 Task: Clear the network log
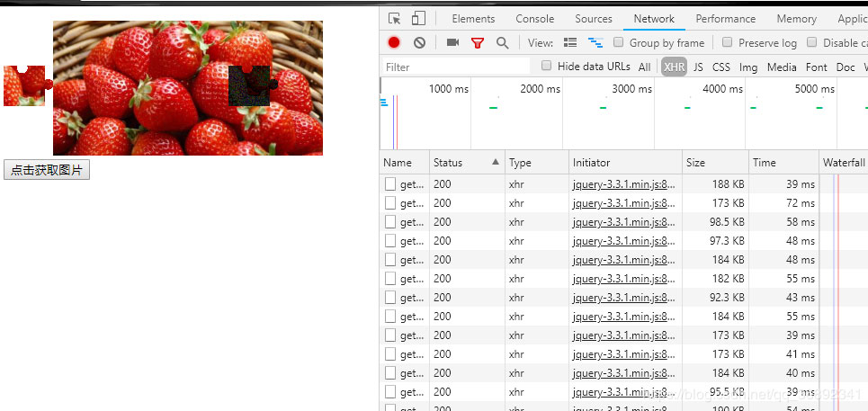click(419, 42)
